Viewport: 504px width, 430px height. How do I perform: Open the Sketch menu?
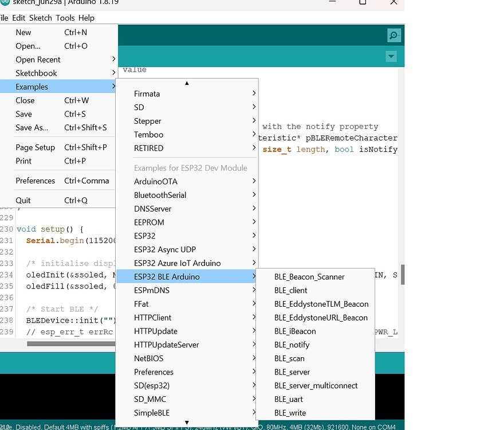tap(41, 18)
